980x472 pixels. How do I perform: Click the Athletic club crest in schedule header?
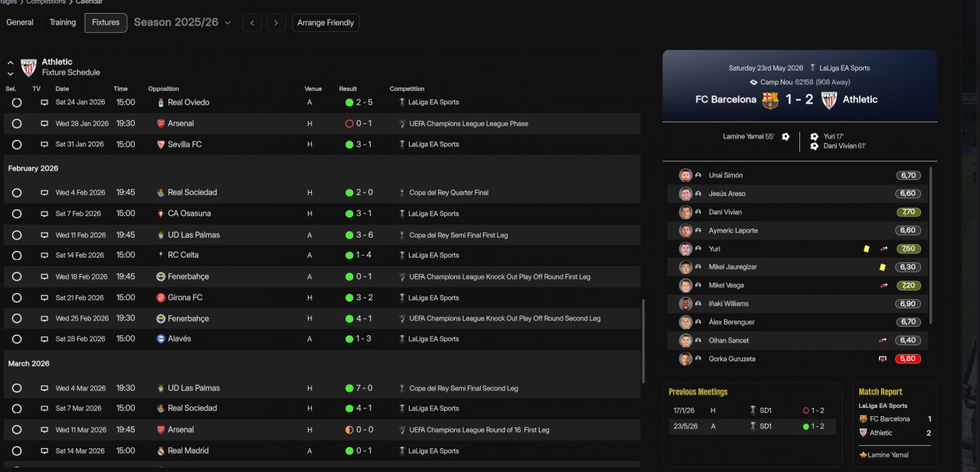click(28, 67)
